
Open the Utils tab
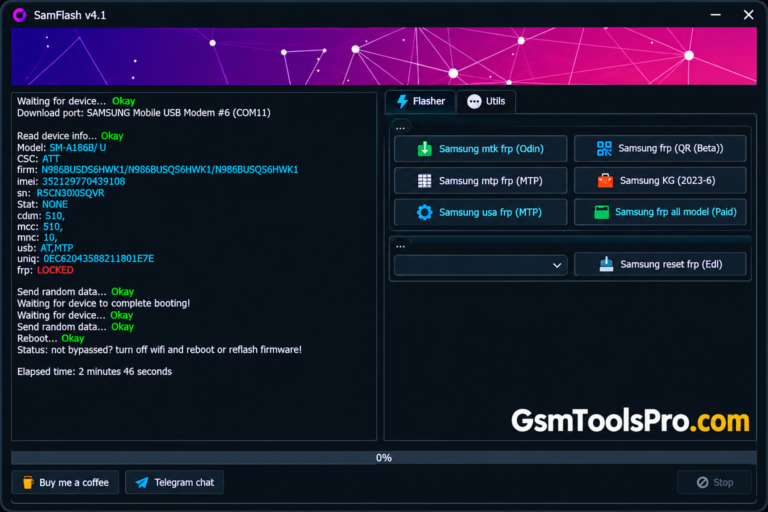pyautogui.click(x=486, y=101)
